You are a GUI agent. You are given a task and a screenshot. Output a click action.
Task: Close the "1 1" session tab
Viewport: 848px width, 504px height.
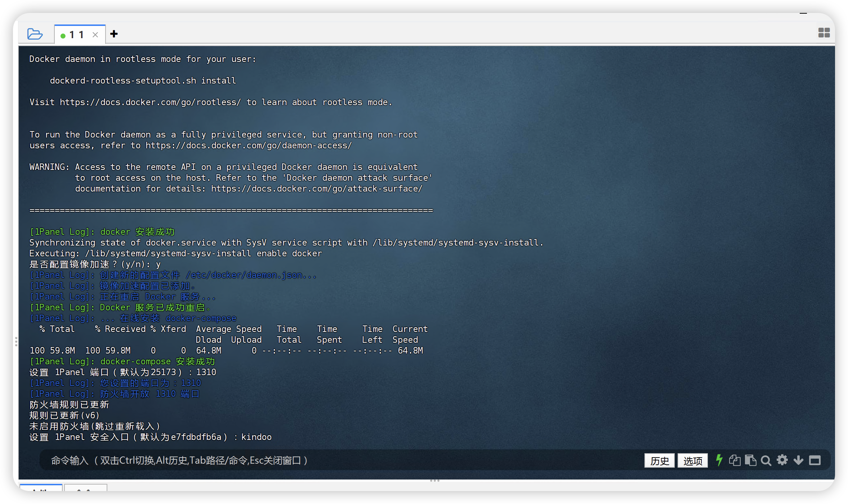[x=95, y=35]
